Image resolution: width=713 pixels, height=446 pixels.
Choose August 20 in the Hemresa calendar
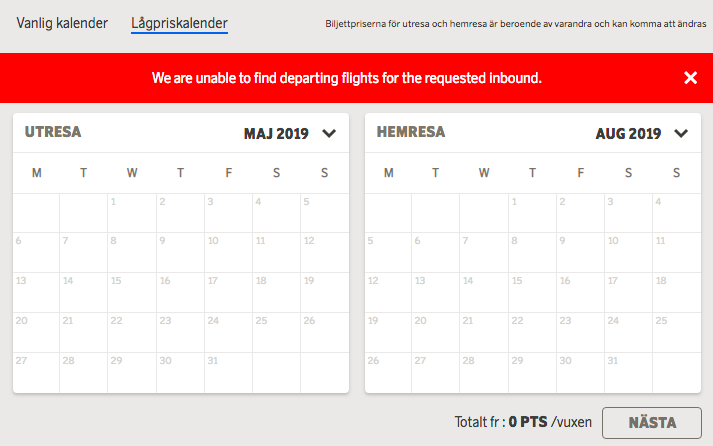(435, 332)
